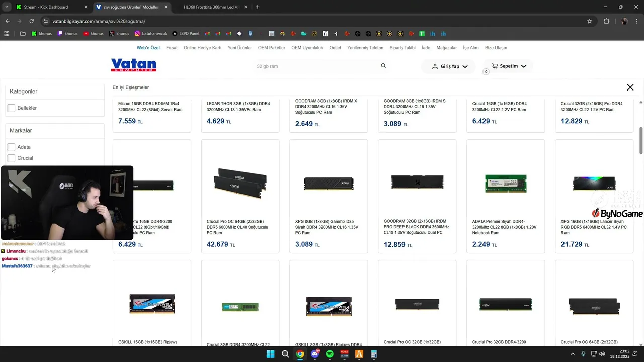The height and width of the screenshot is (362, 644).
Task: Open the volume control in the system tray
Action: tap(602, 354)
